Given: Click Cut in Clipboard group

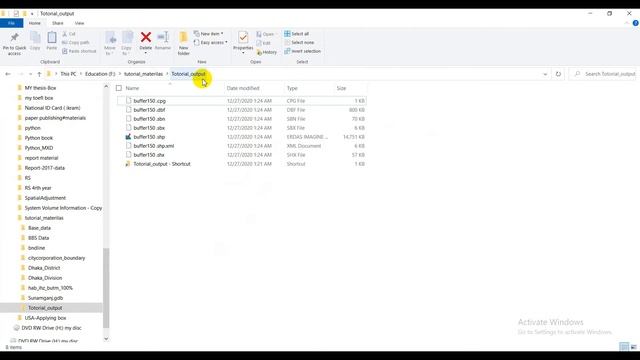Looking at the screenshot, I should [x=69, y=34].
